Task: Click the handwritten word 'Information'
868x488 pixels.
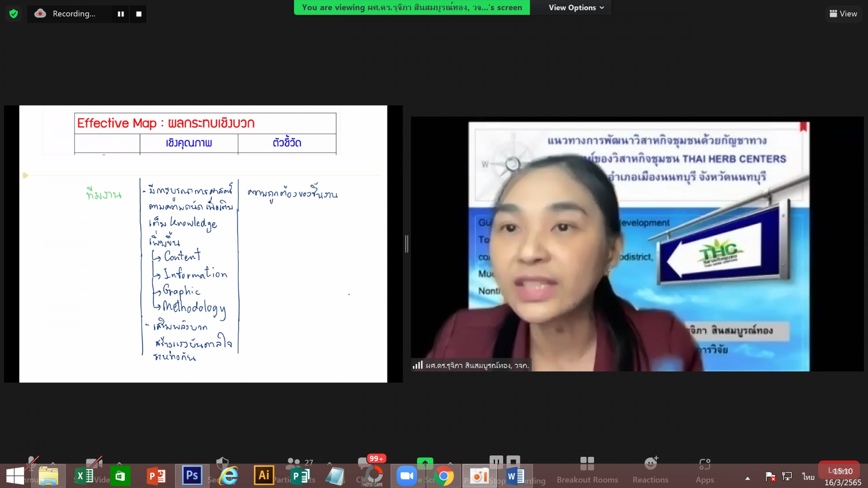Action: (195, 273)
